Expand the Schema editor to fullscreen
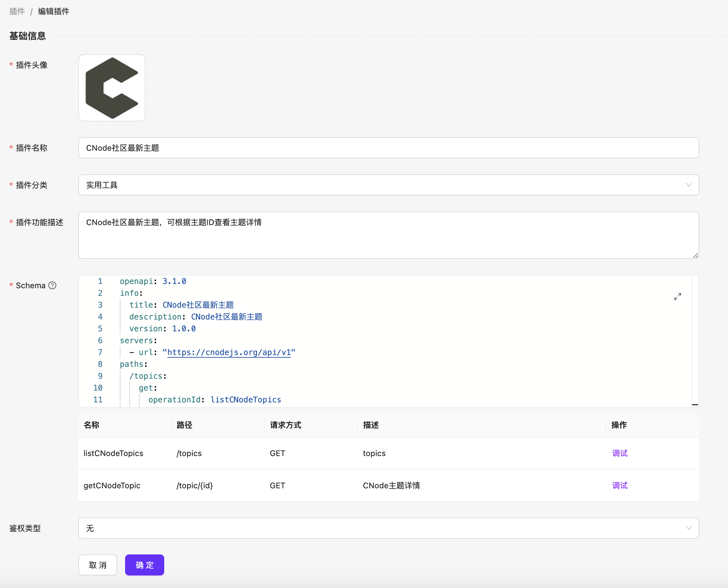728x588 pixels. pos(678,296)
